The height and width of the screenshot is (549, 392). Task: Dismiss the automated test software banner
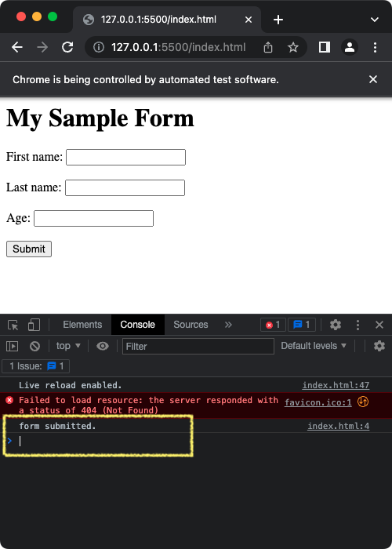(x=373, y=79)
